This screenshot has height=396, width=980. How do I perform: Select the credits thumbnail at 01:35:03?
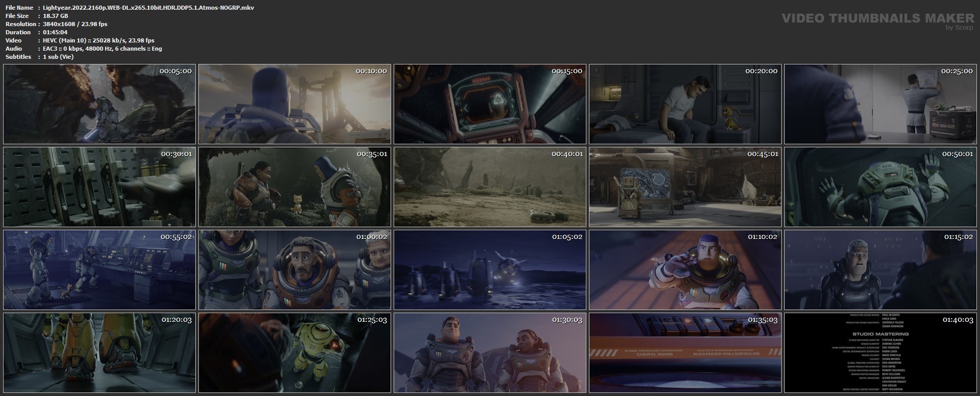pos(685,353)
